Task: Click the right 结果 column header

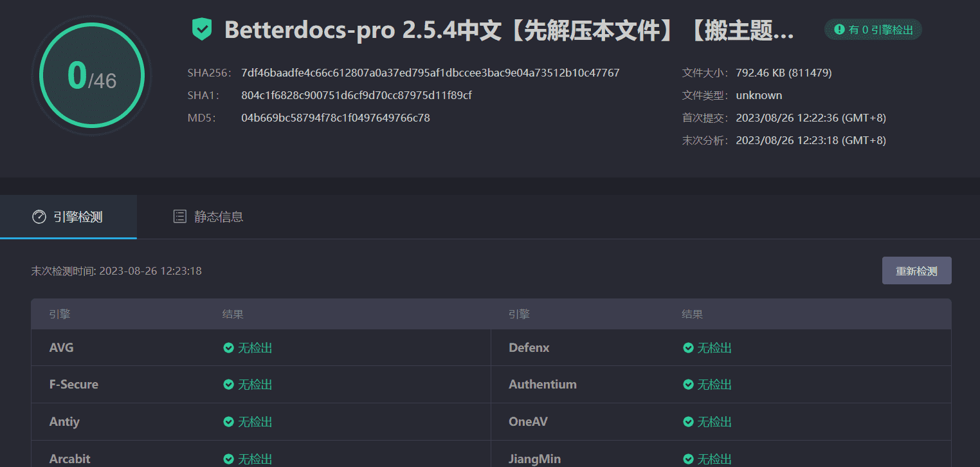Action: (693, 315)
